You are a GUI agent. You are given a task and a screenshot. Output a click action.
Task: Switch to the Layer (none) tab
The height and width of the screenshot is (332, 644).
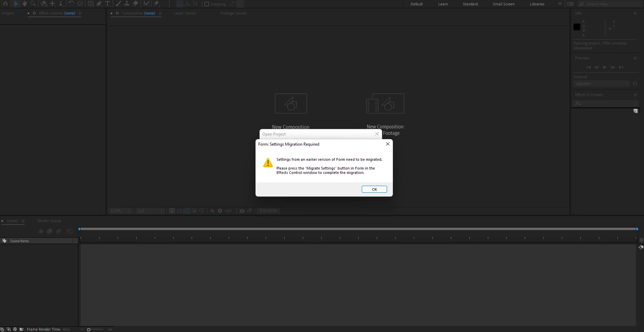coord(185,13)
